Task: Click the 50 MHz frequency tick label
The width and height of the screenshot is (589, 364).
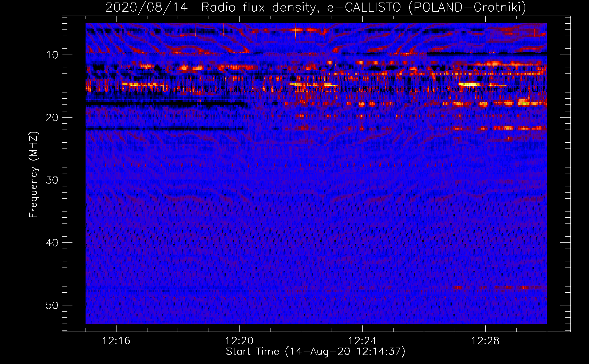Action: pos(52,305)
